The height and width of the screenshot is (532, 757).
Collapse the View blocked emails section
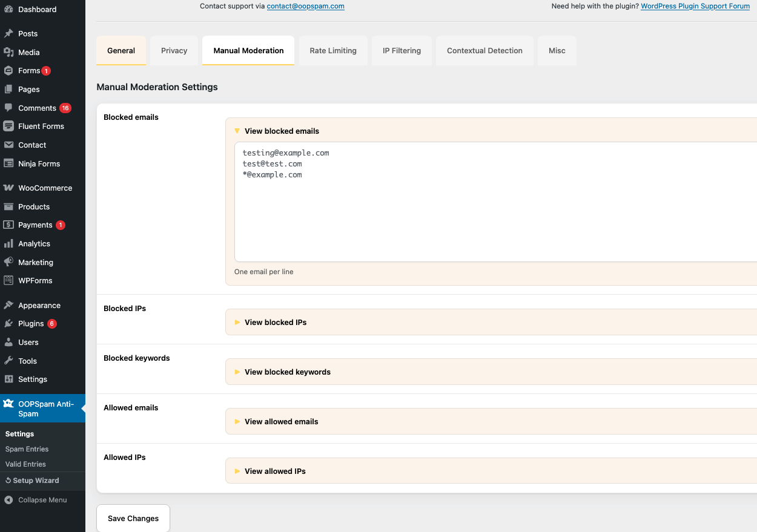pos(282,131)
